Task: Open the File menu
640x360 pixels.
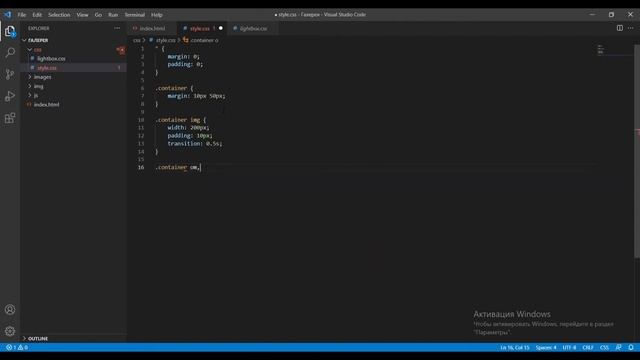Action: point(22,15)
